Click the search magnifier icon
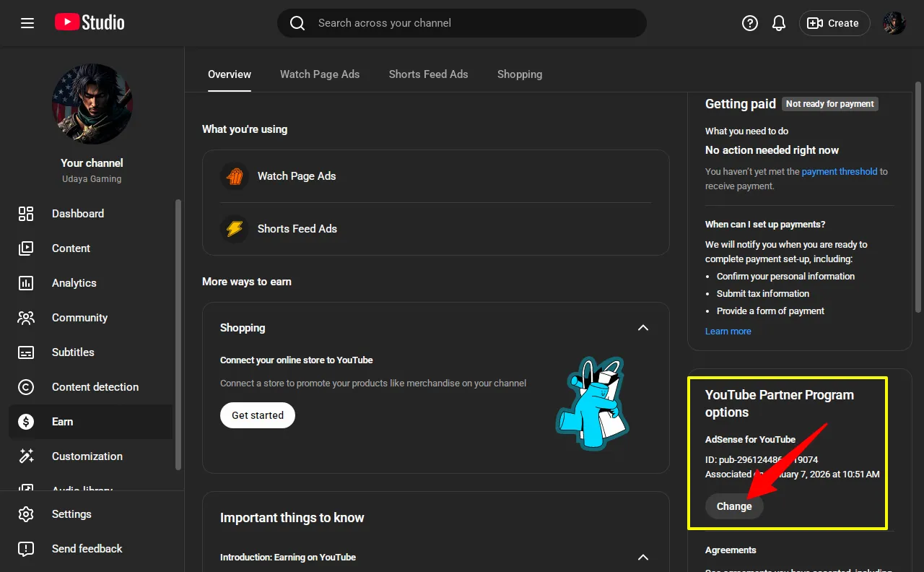 (297, 23)
